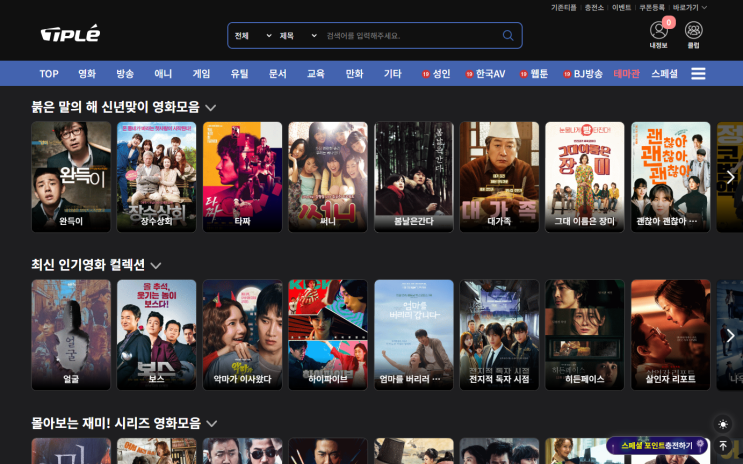Expand 붉은 말의 해 신년맞이 영화모음 section
Screen dimensions: 743x464
click(211, 108)
